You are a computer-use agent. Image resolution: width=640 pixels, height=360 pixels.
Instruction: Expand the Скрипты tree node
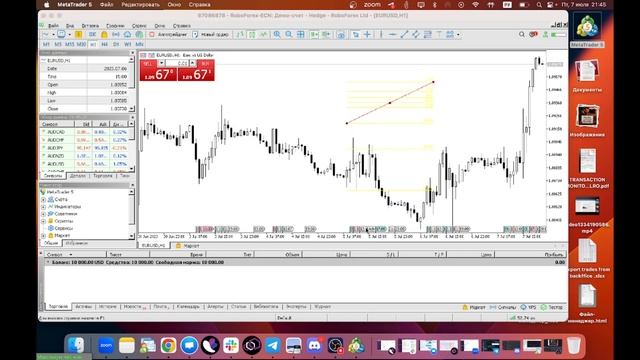[x=44, y=221]
